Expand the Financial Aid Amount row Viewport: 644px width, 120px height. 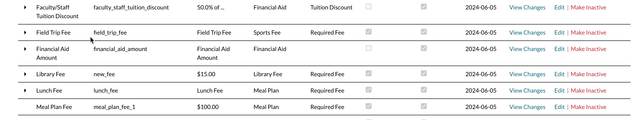[25, 49]
